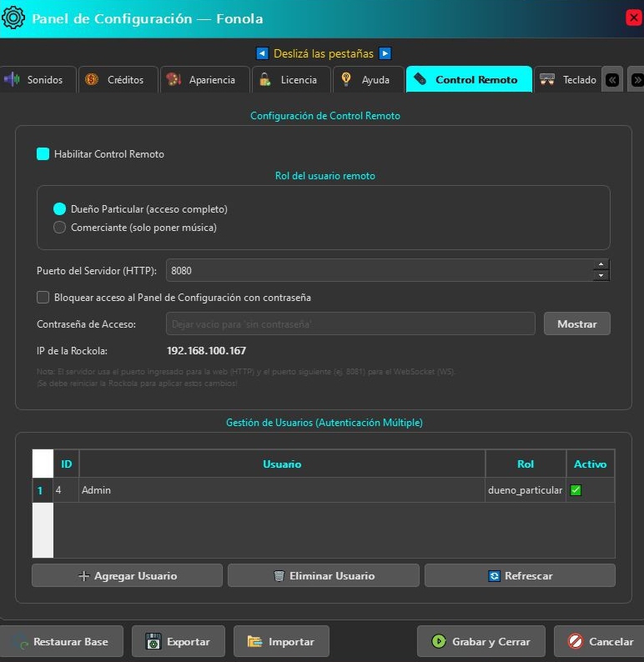
Task: Click the ID column header
Action: pos(66,464)
